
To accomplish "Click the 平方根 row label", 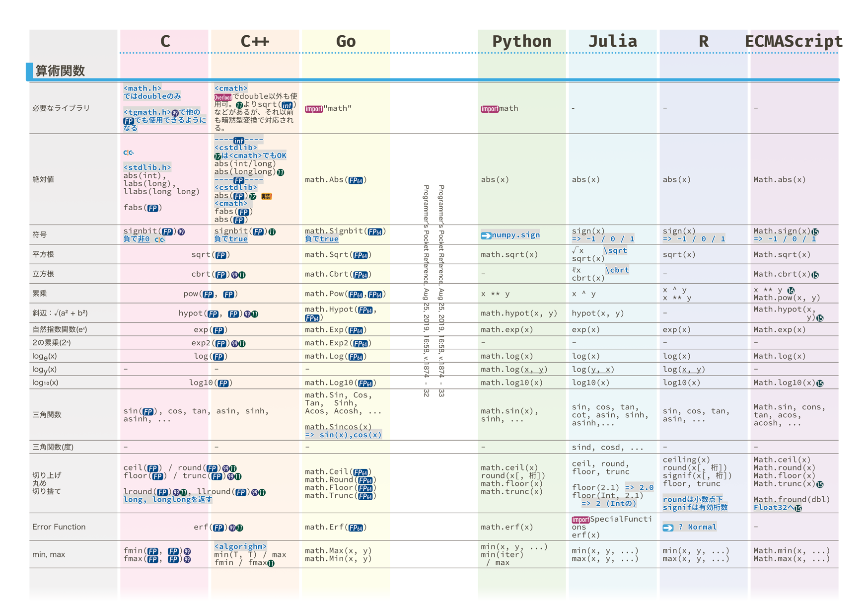I will pyautogui.click(x=43, y=254).
